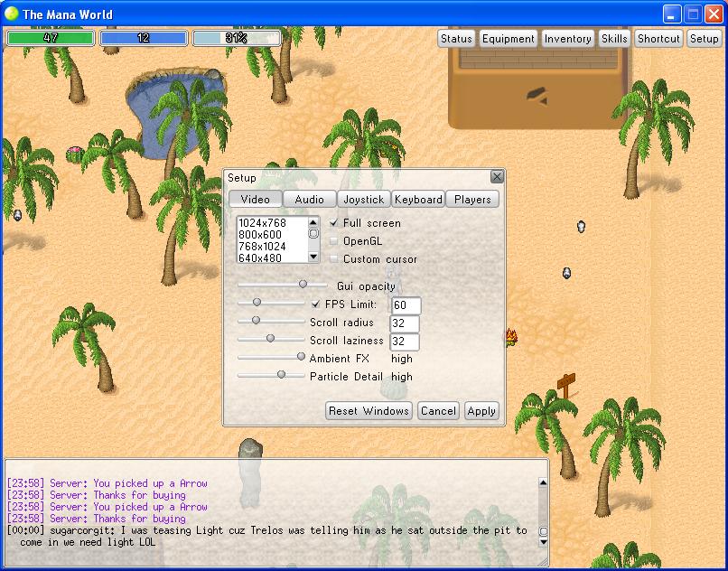Select the 640x480 resolution
728x571 pixels.
[272, 257]
